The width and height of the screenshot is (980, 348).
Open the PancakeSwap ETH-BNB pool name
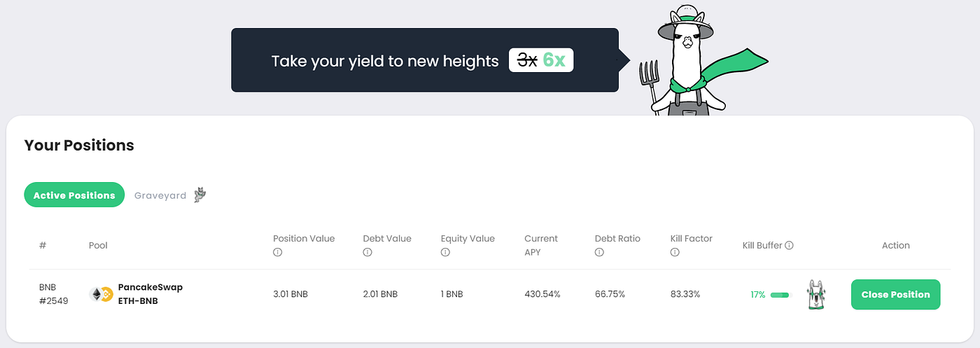coord(150,294)
